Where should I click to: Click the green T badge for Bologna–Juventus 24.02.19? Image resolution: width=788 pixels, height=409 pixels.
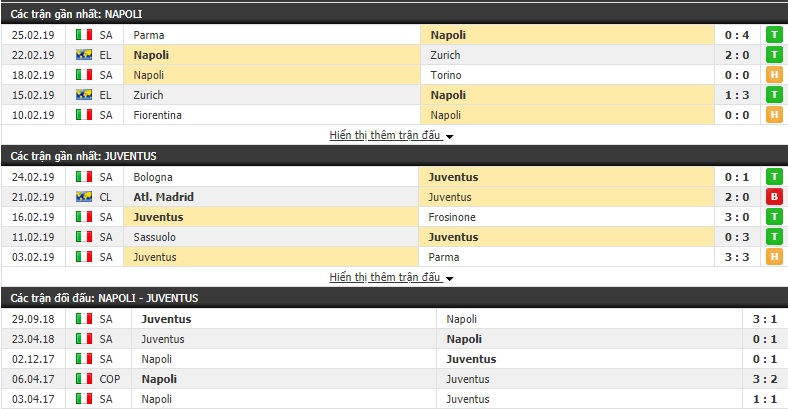pyautogui.click(x=774, y=177)
